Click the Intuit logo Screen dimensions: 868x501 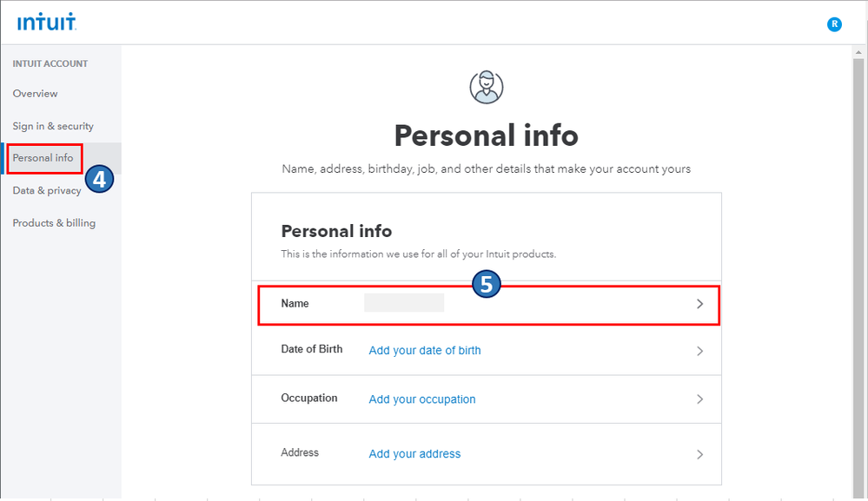pos(47,23)
